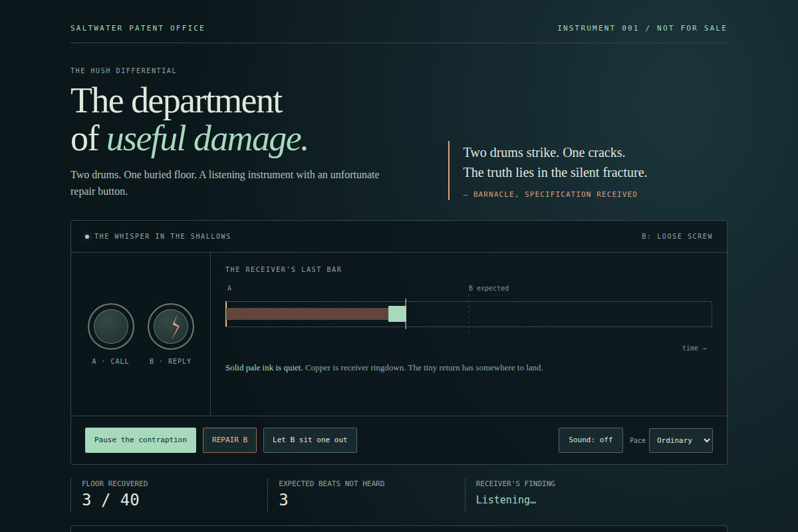Click the '3 / 40' floor recovered value
The width and height of the screenshot is (798, 532).
point(110,500)
